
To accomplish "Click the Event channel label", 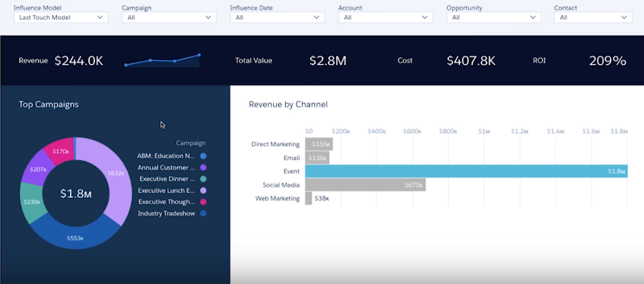I will click(x=292, y=172).
